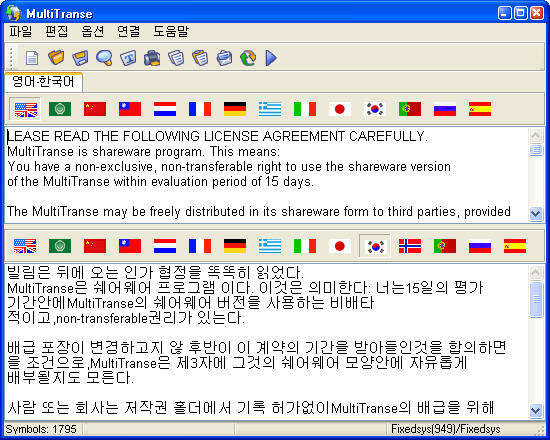Image resolution: width=550 pixels, height=440 pixels.
Task: Open the 편집 menu
Action: click(x=56, y=32)
